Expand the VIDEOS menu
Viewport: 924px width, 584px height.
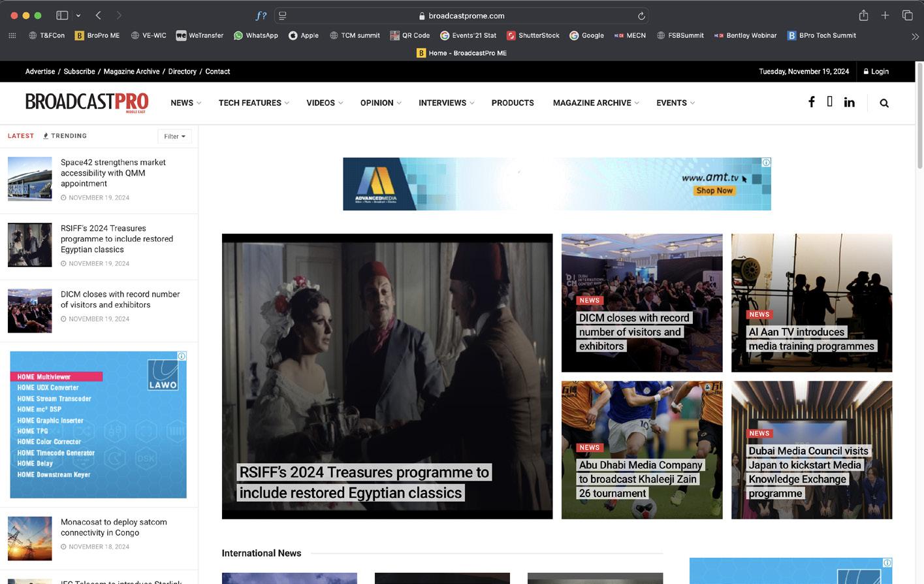point(324,103)
